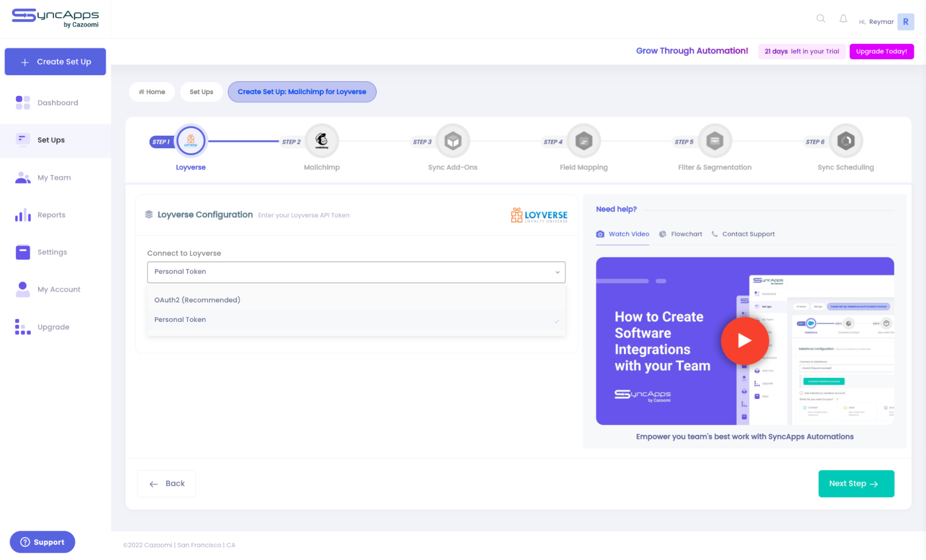Open the notifications bell
This screenshot has width=926, height=560.
[x=843, y=19]
